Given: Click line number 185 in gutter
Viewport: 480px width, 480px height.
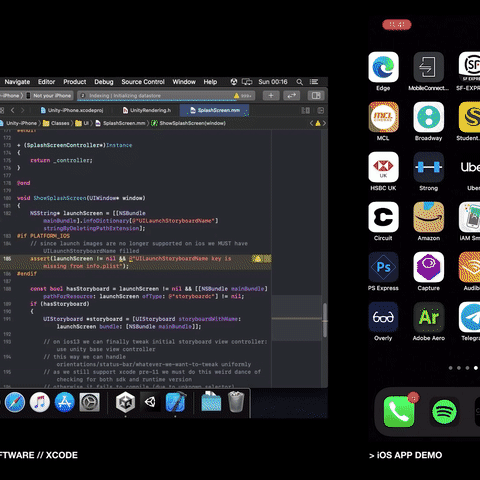Looking at the screenshot, I should pyautogui.click(x=7, y=259).
